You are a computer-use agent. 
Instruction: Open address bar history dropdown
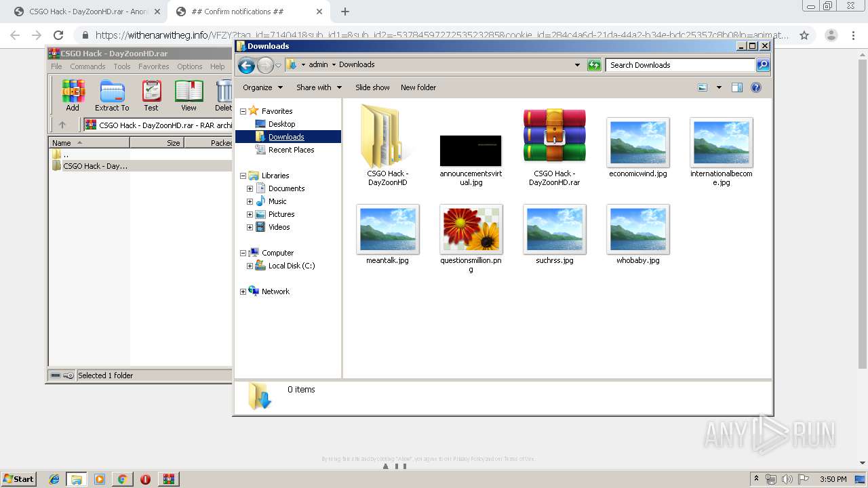pos(577,65)
